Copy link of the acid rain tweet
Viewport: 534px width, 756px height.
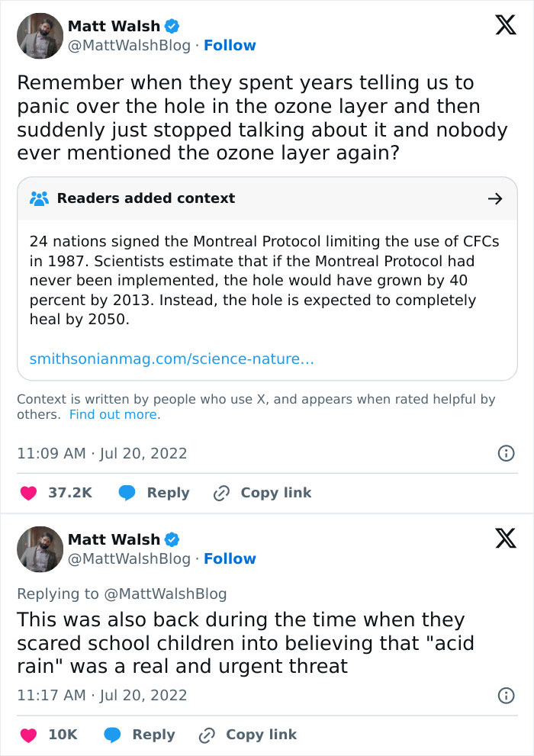click(x=248, y=735)
